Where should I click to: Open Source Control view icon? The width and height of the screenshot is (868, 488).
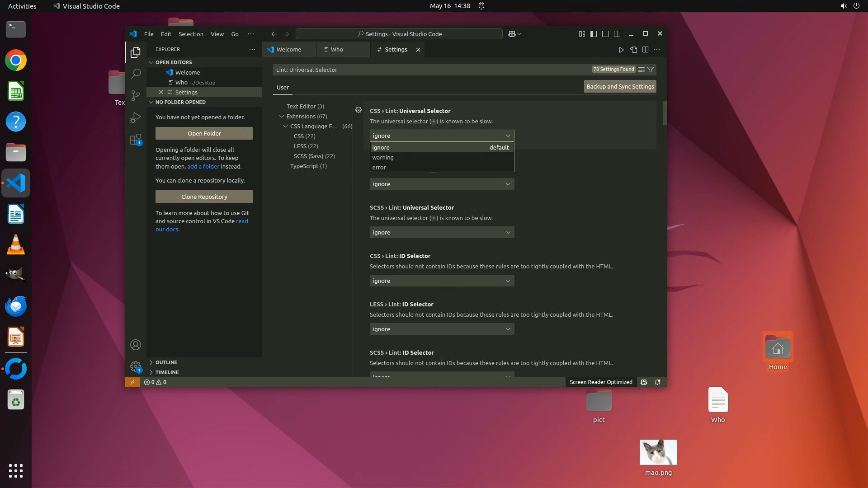(x=135, y=95)
